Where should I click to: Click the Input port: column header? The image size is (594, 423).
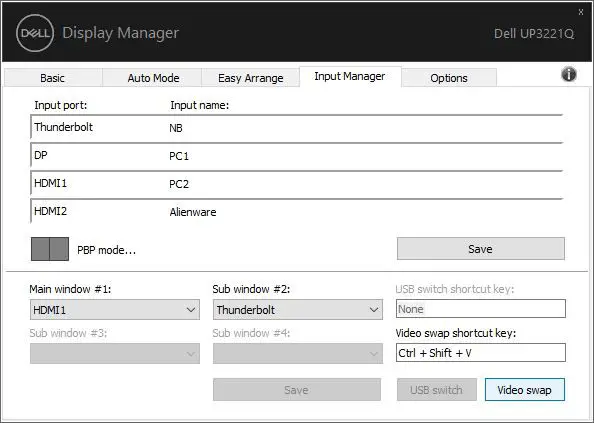coord(61,105)
